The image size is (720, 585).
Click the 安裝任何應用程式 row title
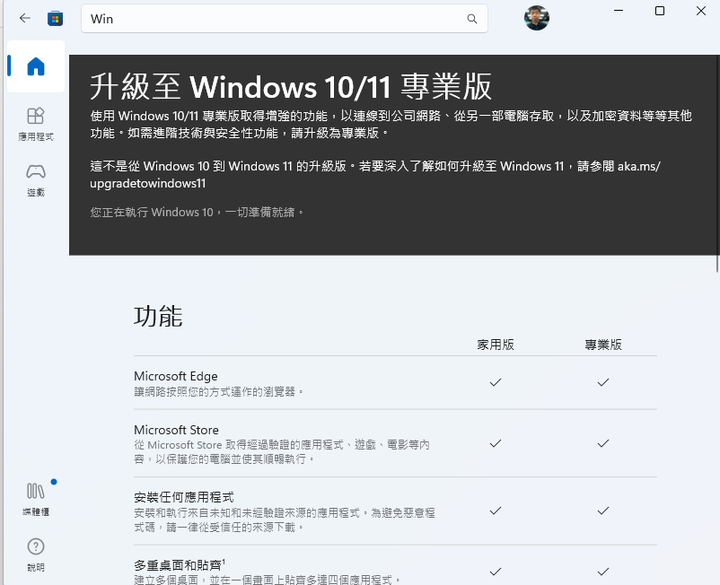pyautogui.click(x=184, y=497)
